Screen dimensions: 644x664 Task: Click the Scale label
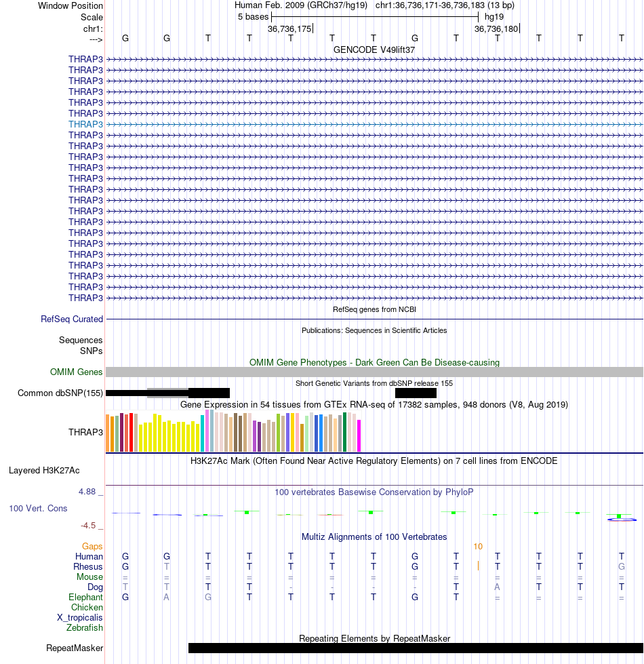coord(92,18)
